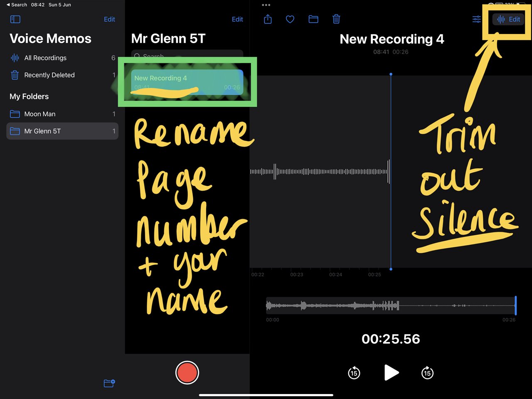This screenshot has height=399, width=532.
Task: Delete the recording with the trash icon
Action: 336,19
